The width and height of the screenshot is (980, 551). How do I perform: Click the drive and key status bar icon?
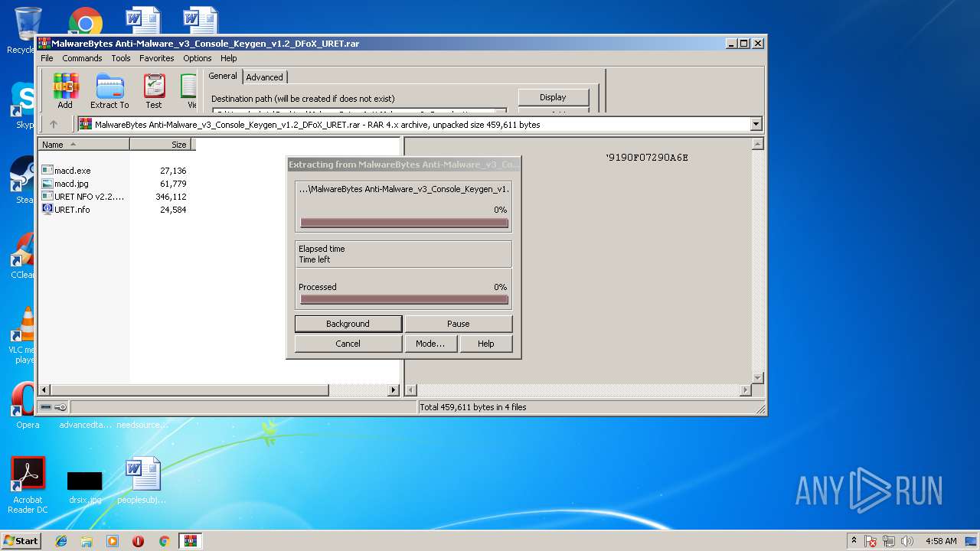tap(54, 407)
